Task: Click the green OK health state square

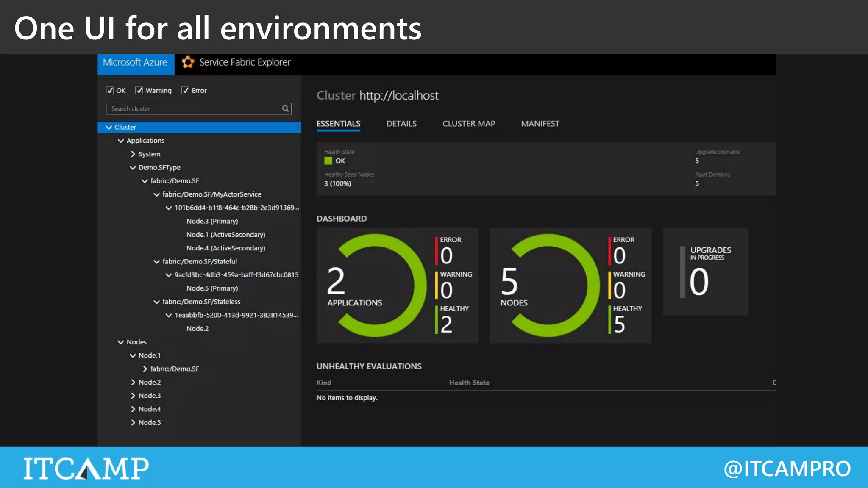Action: point(328,161)
